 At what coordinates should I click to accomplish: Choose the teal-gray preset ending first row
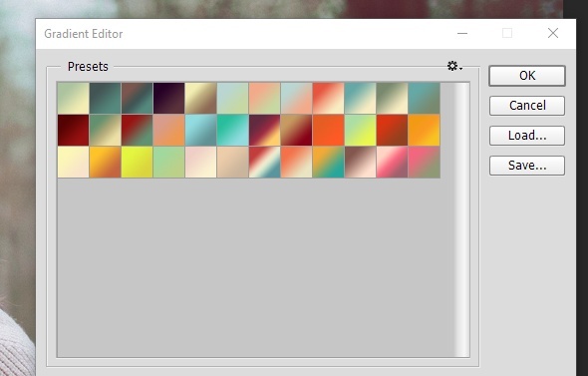tap(424, 98)
